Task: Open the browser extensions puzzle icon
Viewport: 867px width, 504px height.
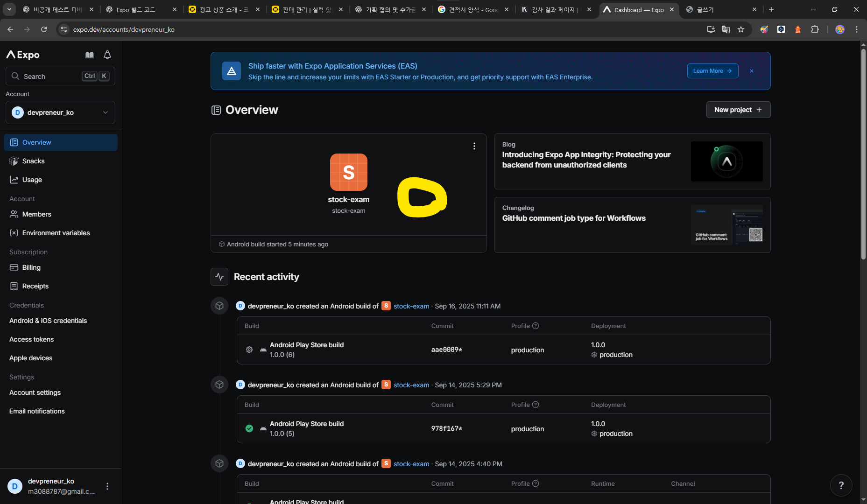Action: tap(815, 29)
